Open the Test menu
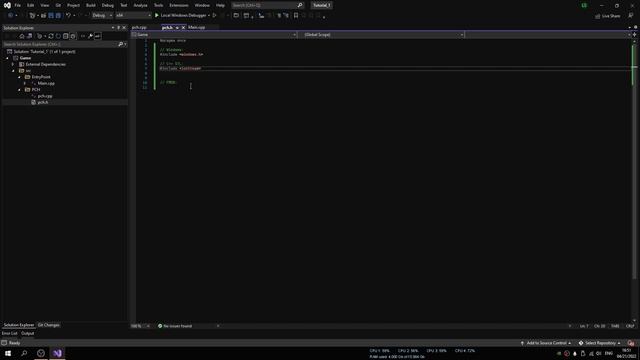 tap(124, 5)
